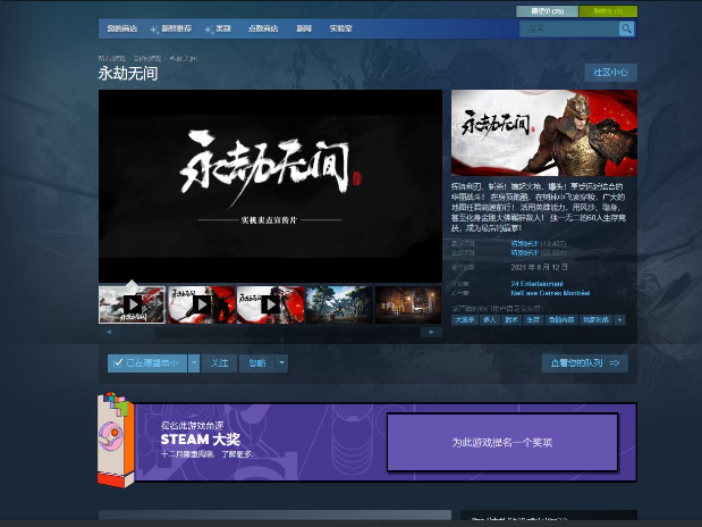
Task: Open the 新鲜推荐 menu
Action: [176, 29]
